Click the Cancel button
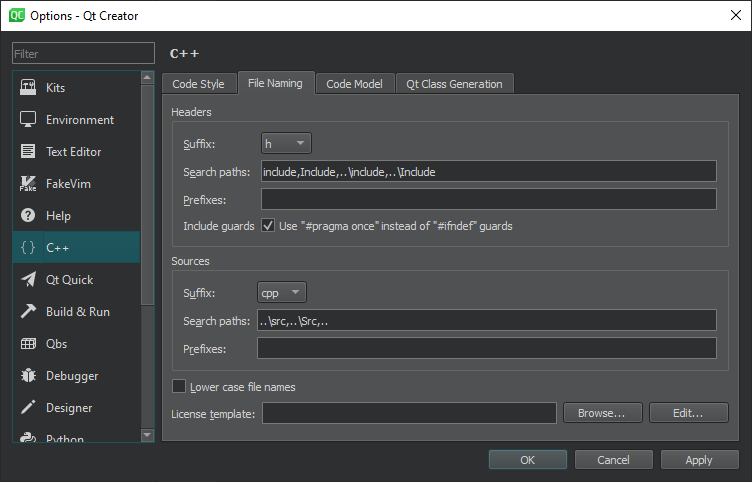 (x=613, y=460)
